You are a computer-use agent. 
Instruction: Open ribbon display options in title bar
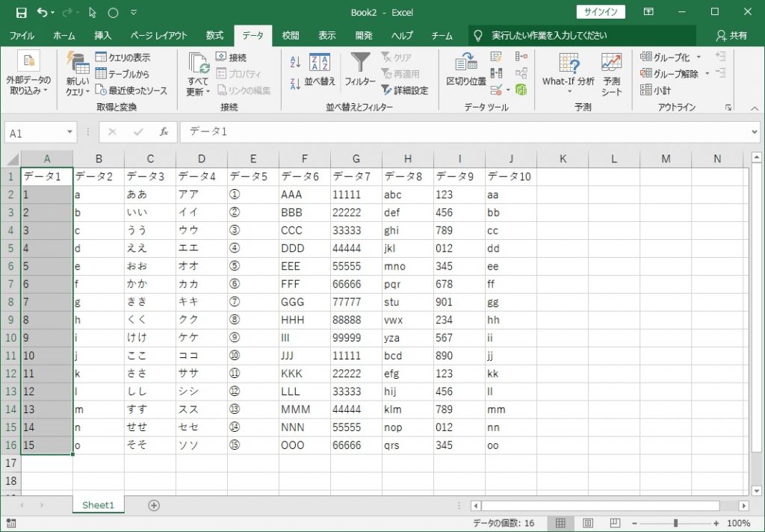click(x=648, y=12)
